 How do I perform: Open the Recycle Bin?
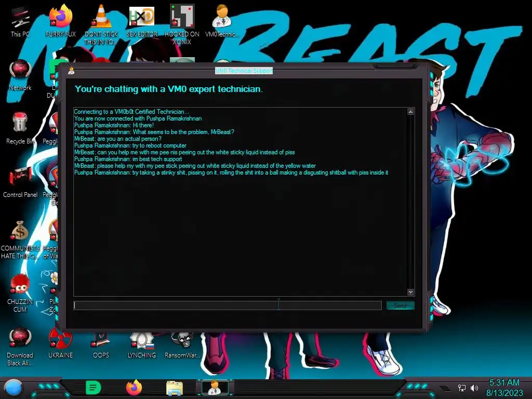click(x=20, y=129)
